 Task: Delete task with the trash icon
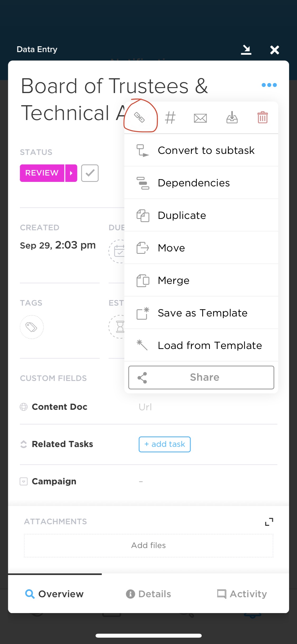click(263, 117)
